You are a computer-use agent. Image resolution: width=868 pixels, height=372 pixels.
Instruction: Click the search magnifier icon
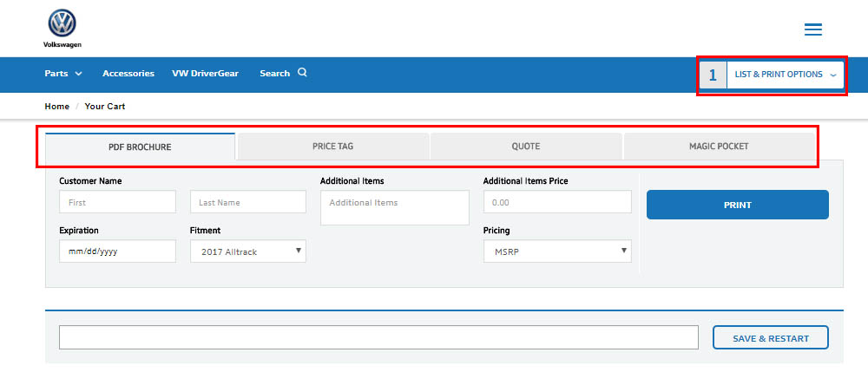pyautogui.click(x=302, y=73)
